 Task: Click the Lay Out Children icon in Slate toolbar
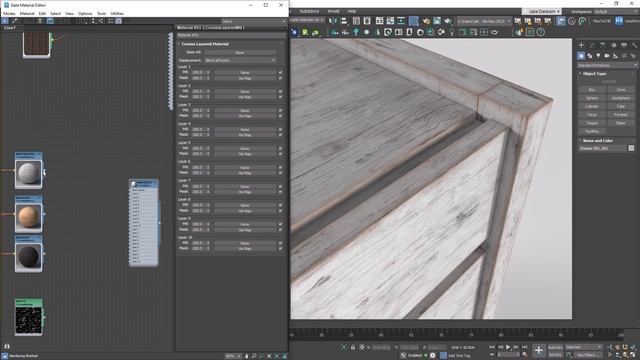pos(101,21)
